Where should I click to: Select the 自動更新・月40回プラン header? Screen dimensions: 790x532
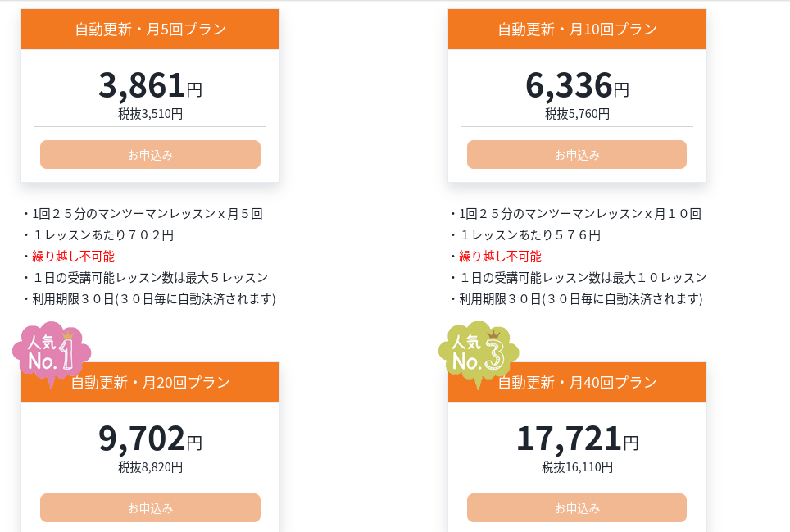(578, 382)
